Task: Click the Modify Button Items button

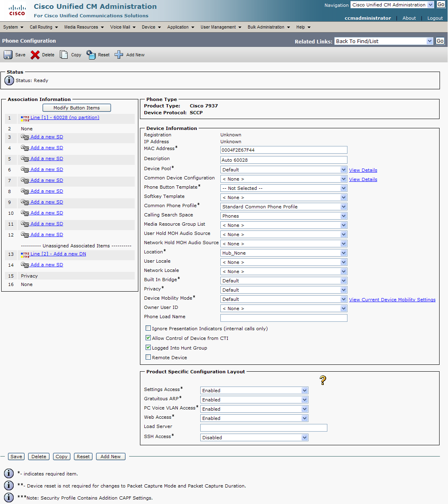Action: click(76, 108)
